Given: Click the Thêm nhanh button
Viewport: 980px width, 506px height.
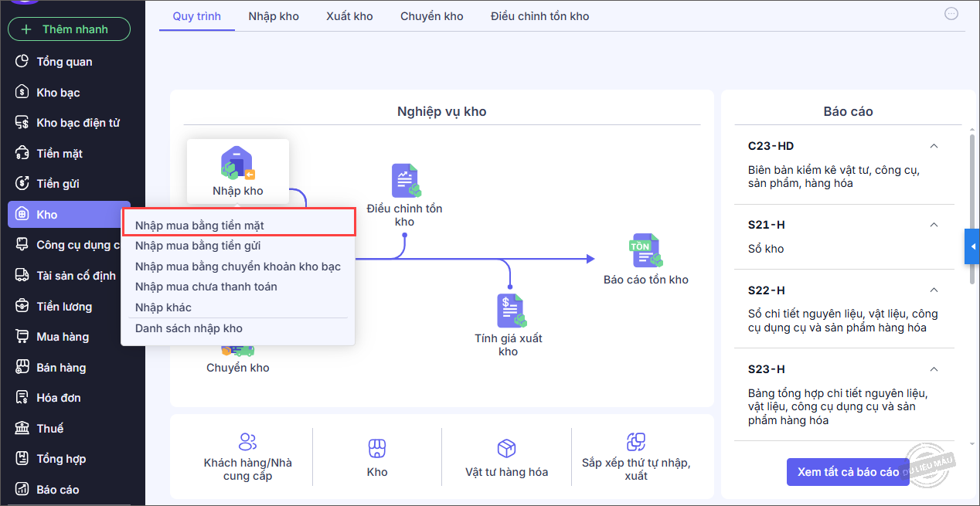Looking at the screenshot, I should pos(69,29).
